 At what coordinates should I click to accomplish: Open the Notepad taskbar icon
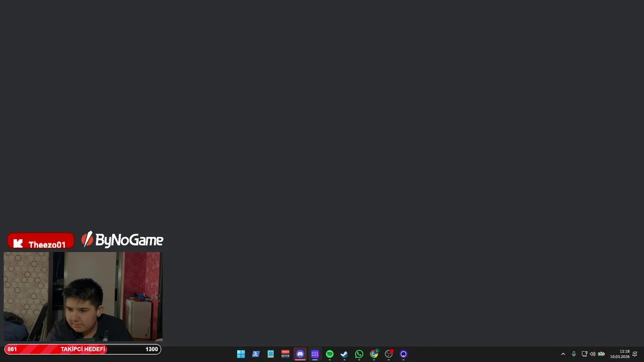(x=271, y=354)
